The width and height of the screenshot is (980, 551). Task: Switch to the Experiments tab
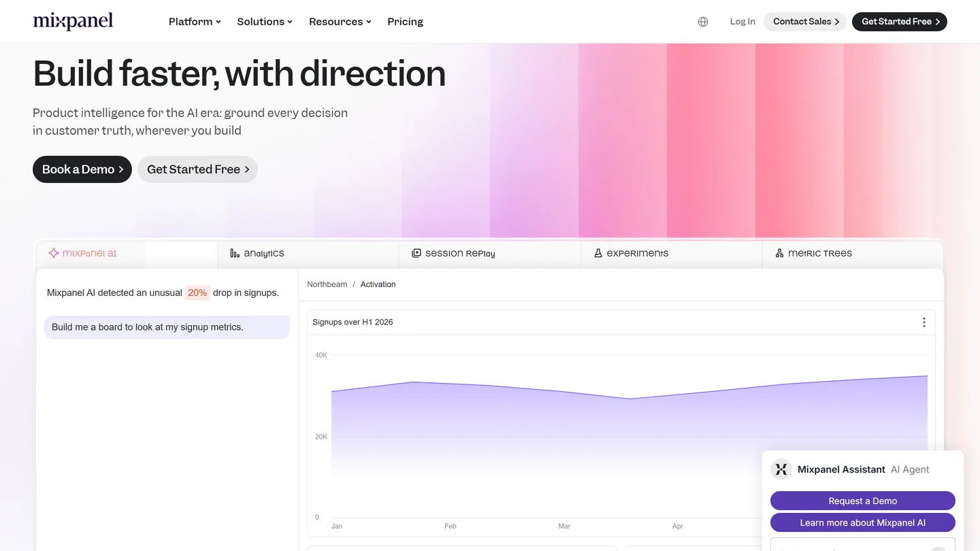[671, 254]
